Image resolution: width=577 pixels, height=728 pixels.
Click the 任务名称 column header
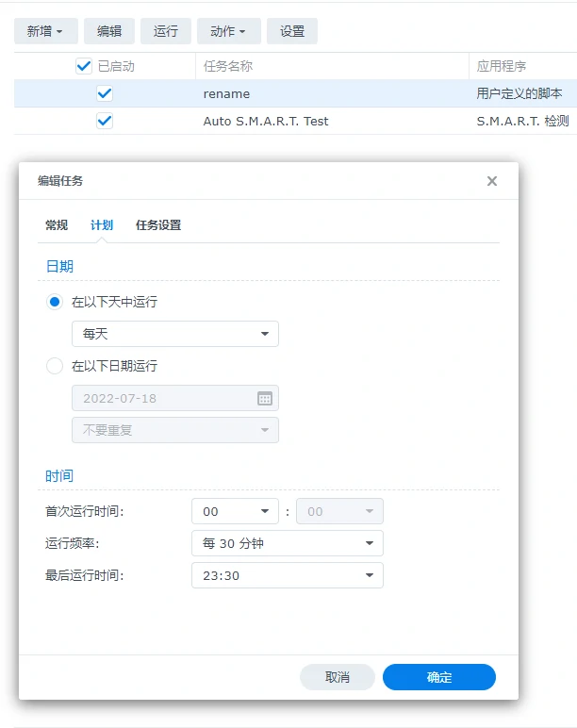click(228, 66)
